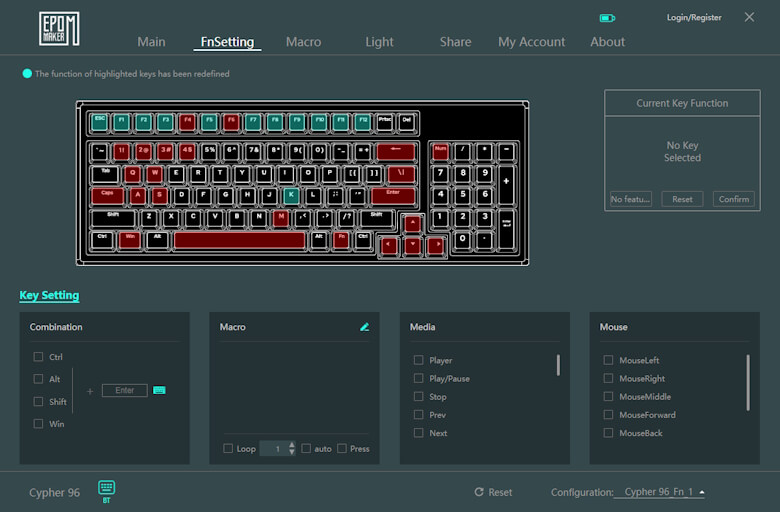Image resolution: width=780 pixels, height=512 pixels.
Task: Click the Epomaker logo
Action: 59,28
